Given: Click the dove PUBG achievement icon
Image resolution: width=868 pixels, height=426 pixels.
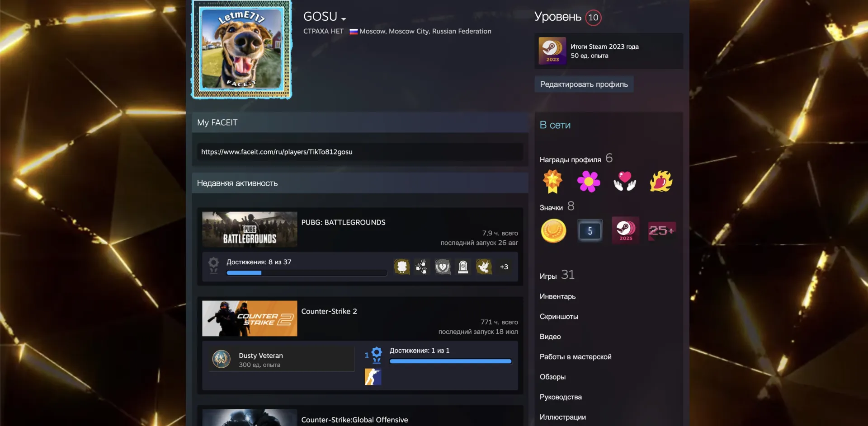Looking at the screenshot, I should [484, 267].
